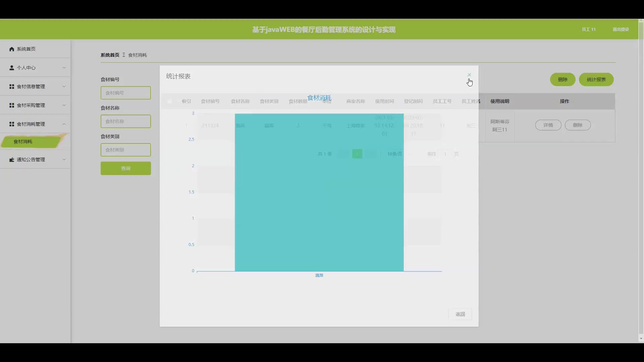This screenshot has width=644, height=362.
Task: Click the folder icon next to 通知公告管理
Action: [x=12, y=160]
